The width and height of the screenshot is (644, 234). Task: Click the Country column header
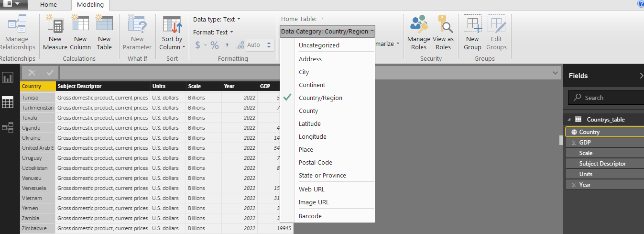click(38, 86)
